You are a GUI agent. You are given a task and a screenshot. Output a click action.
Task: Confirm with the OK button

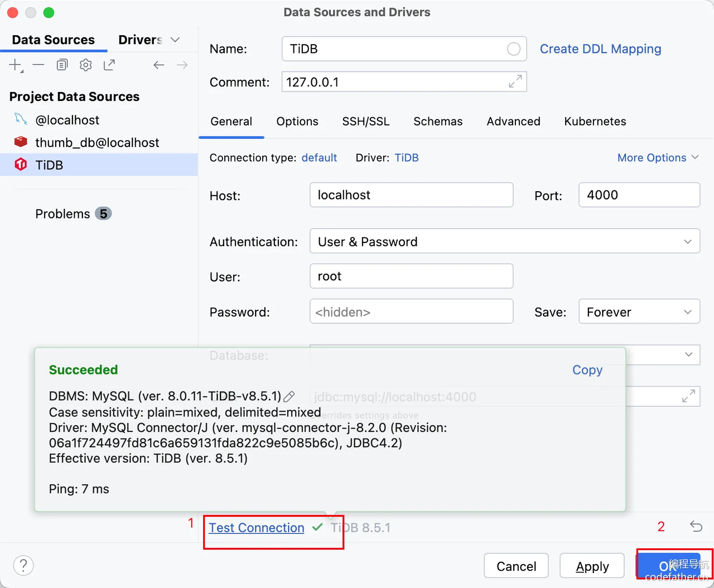668,566
